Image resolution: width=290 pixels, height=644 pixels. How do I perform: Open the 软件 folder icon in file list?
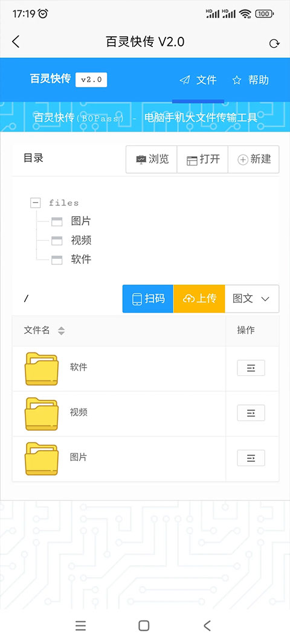[42, 369]
